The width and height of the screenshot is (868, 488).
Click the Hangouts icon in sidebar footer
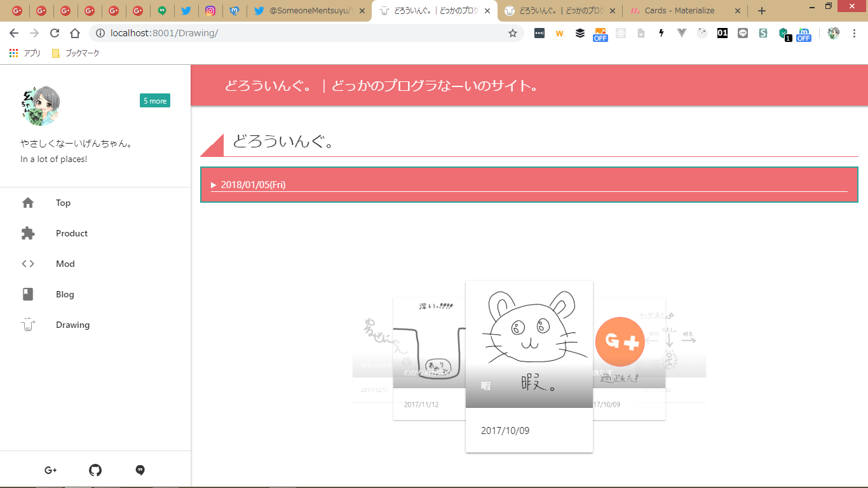pos(140,470)
